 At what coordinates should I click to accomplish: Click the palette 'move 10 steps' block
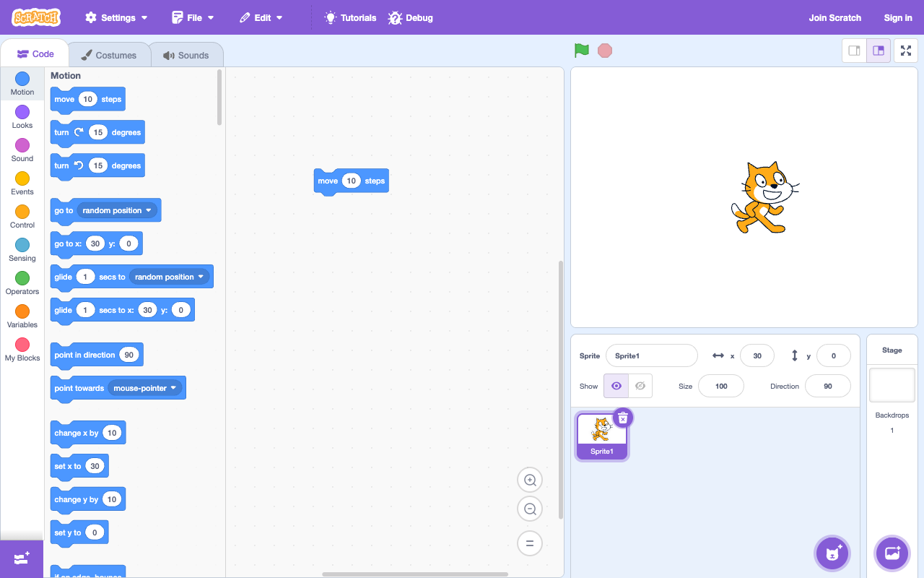coord(87,100)
